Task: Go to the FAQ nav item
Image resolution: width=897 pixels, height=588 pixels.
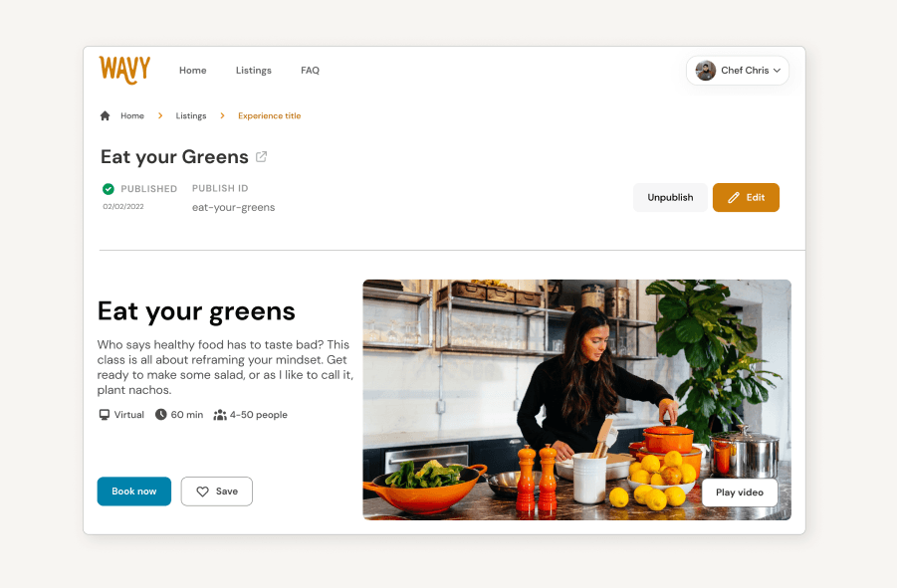Action: (x=310, y=71)
